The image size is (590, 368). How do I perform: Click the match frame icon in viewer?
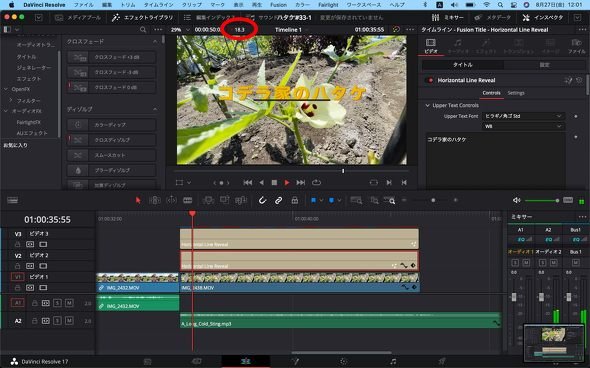pos(374,182)
